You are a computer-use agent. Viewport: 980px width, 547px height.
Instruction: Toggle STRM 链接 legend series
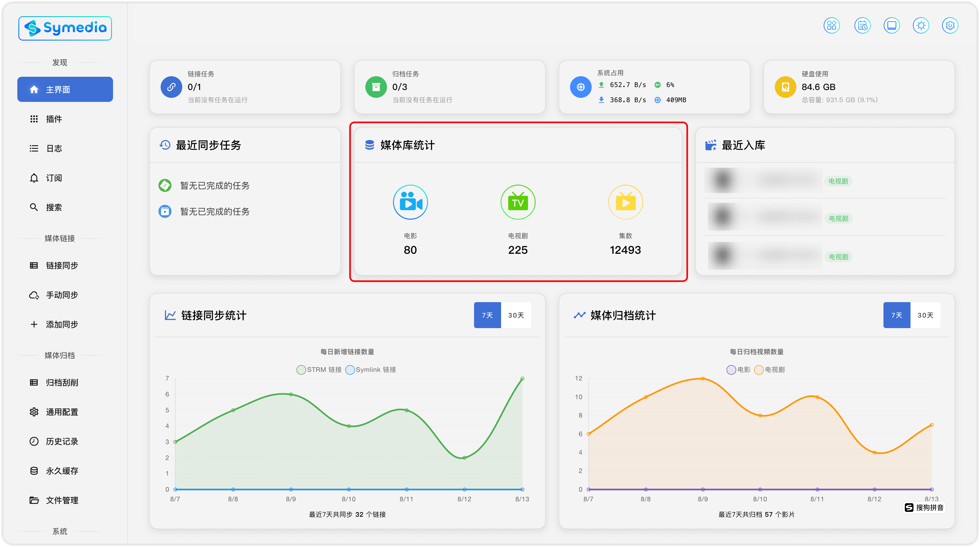pyautogui.click(x=319, y=369)
